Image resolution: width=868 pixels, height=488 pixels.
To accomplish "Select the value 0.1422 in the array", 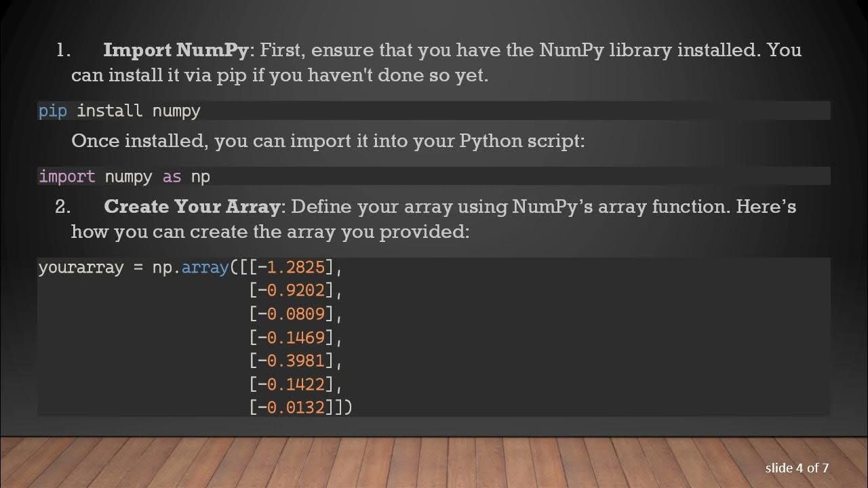I will point(296,384).
